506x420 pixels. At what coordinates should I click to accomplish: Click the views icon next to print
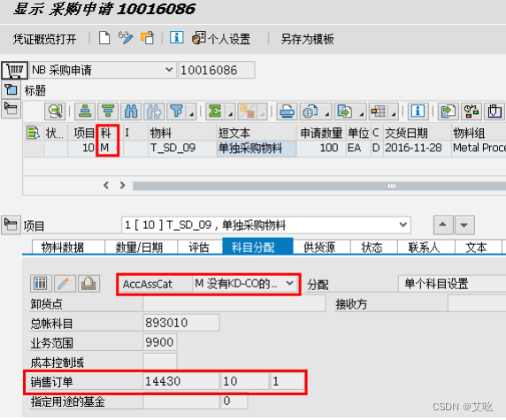[x=310, y=111]
